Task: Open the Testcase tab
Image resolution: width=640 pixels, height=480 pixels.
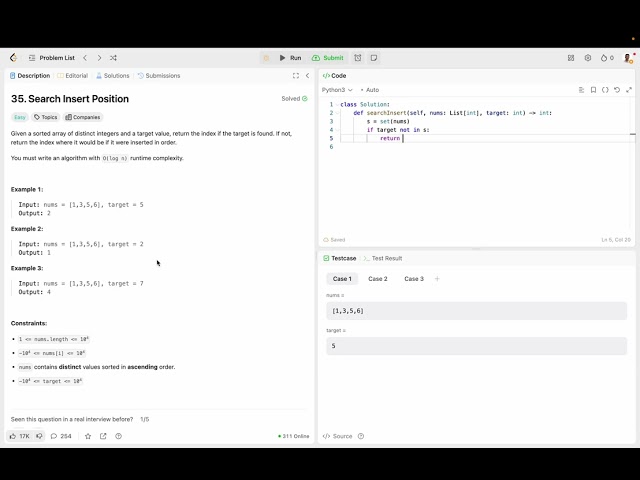Action: pos(340,258)
